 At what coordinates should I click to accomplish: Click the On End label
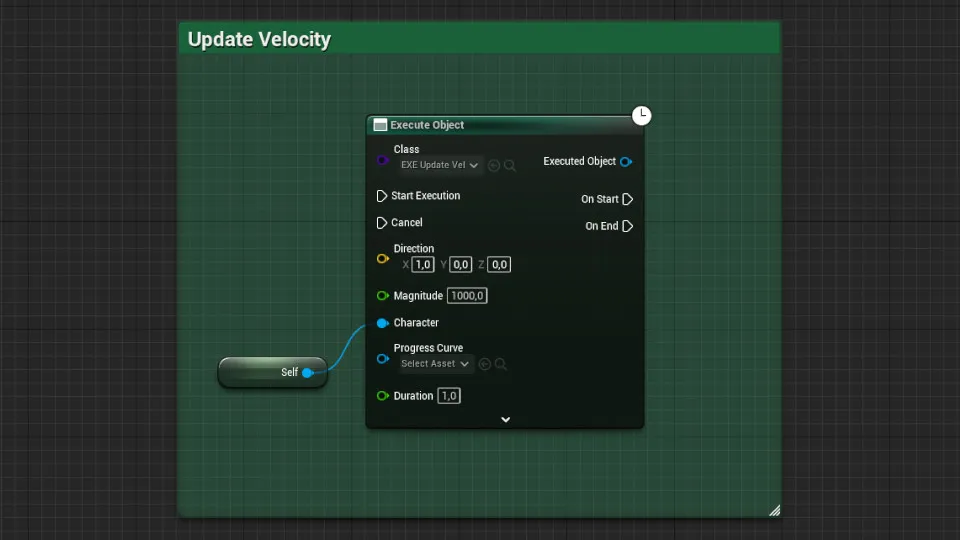click(601, 226)
